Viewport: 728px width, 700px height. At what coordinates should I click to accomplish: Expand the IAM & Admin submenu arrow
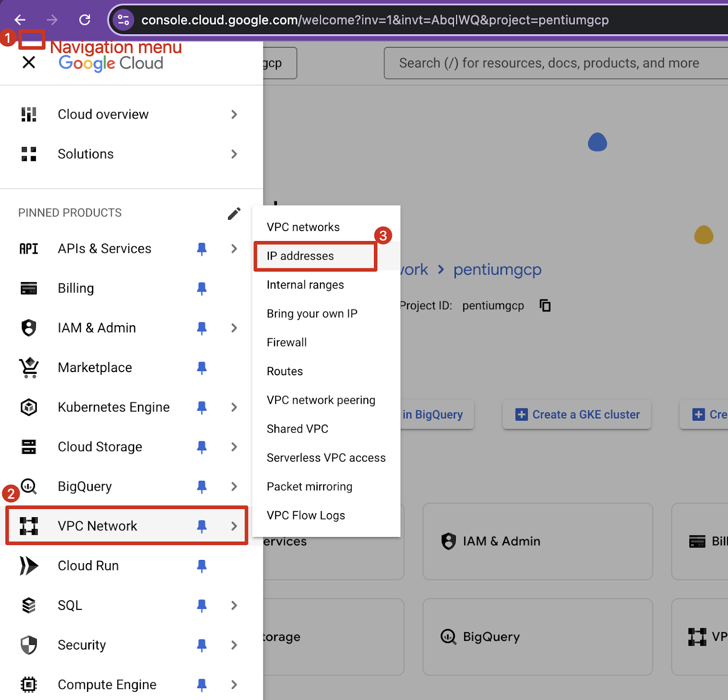pyautogui.click(x=234, y=328)
